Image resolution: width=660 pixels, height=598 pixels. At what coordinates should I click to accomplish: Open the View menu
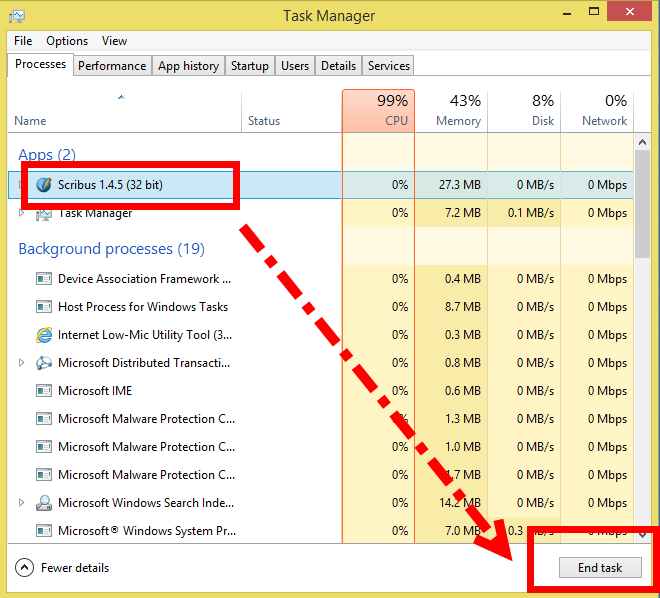pyautogui.click(x=114, y=41)
